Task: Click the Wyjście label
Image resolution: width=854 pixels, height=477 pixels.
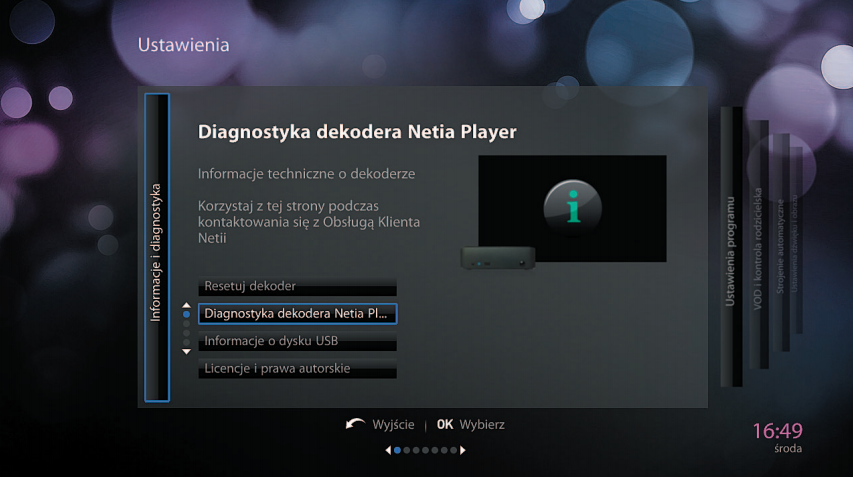Action: click(393, 425)
